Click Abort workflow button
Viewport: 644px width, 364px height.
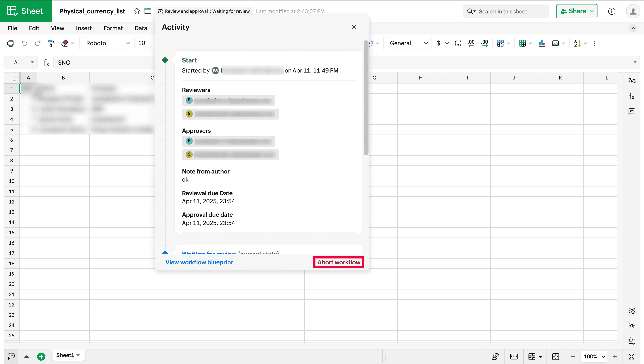[339, 262]
